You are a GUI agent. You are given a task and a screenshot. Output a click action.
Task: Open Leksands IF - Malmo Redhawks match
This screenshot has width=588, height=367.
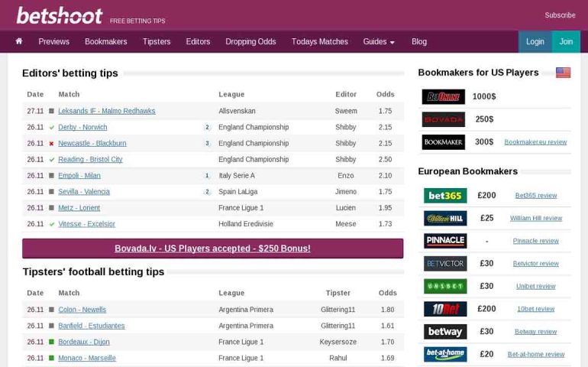106,111
